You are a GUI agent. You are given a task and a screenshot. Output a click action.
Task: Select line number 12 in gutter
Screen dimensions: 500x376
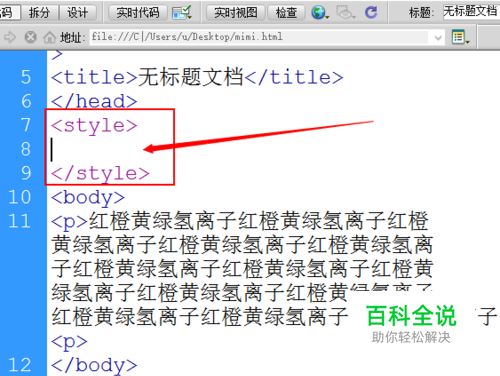20,365
